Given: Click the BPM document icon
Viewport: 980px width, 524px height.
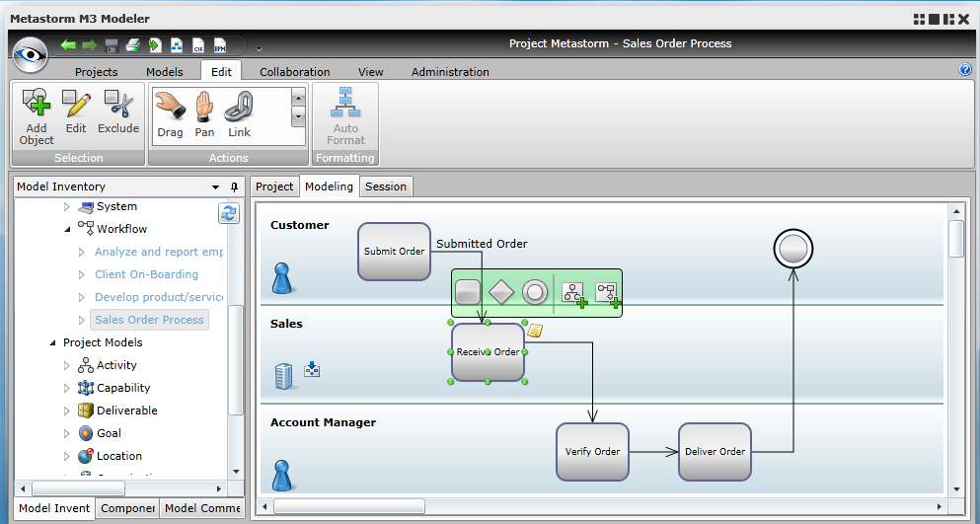Looking at the screenshot, I should tap(219, 45).
